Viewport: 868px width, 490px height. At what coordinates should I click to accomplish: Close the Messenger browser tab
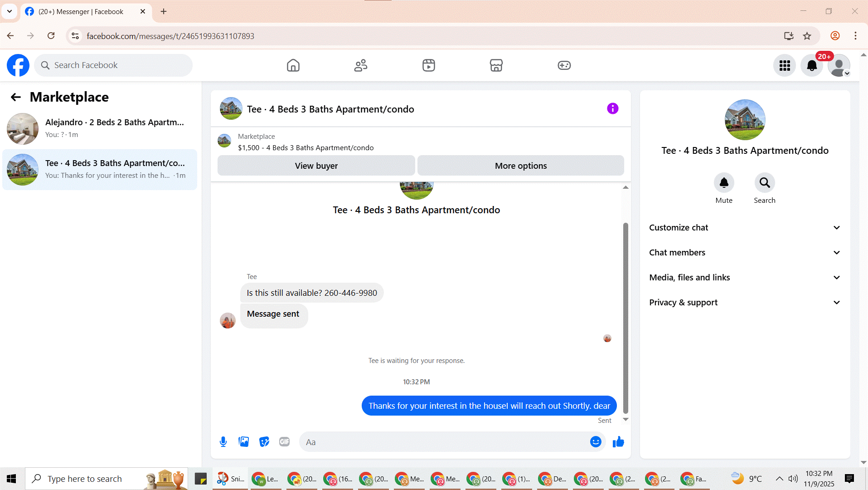[143, 11]
